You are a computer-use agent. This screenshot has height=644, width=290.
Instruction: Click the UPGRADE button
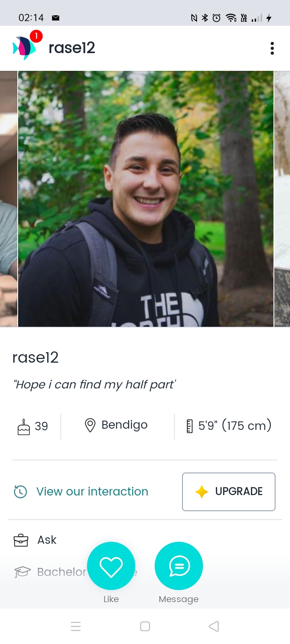[229, 492]
